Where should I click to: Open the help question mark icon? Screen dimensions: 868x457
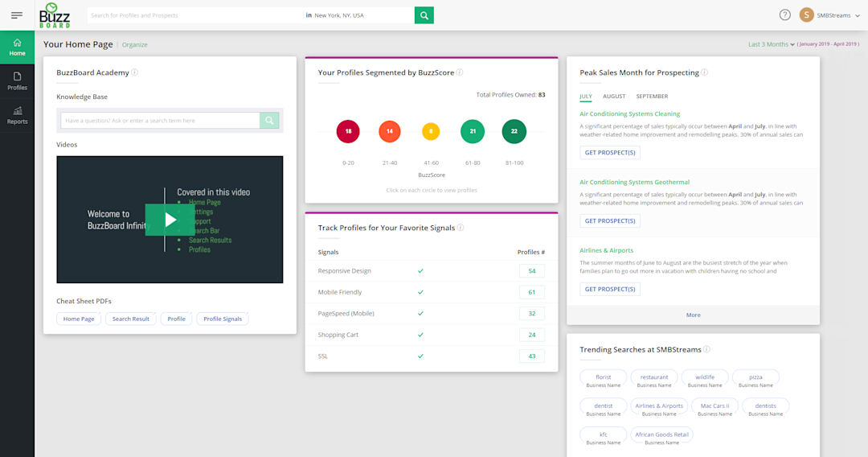tap(785, 15)
